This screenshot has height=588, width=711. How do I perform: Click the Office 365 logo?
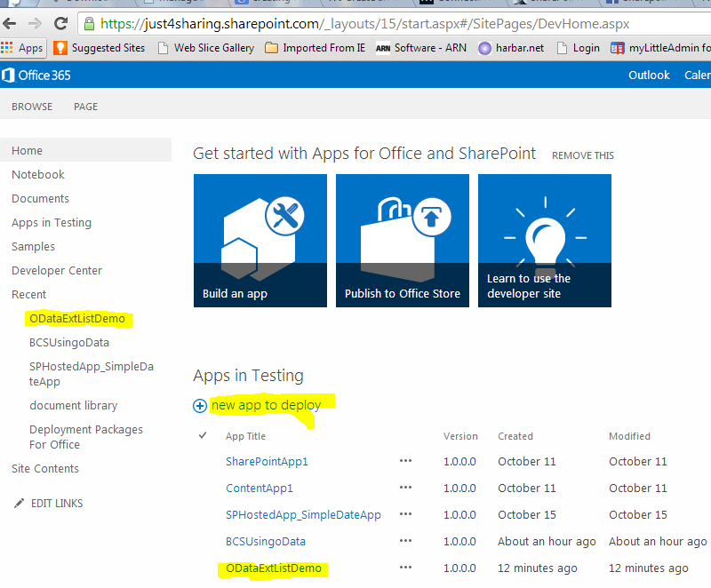[x=36, y=75]
